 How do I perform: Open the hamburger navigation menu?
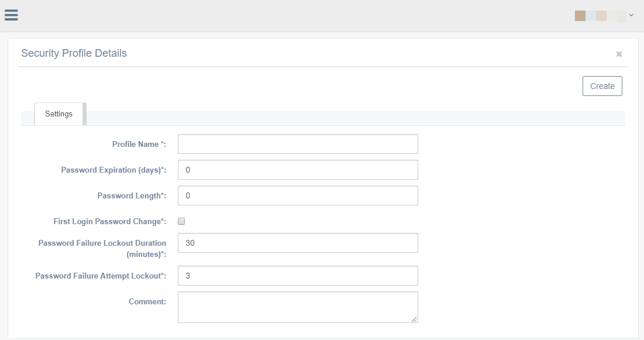[x=11, y=15]
